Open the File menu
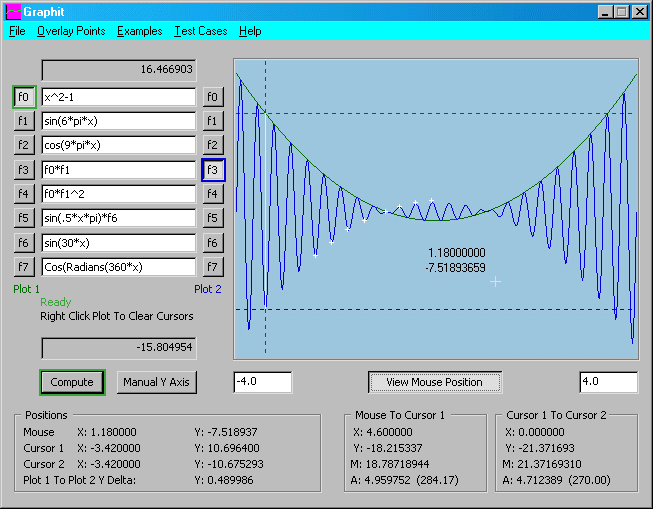The height and width of the screenshot is (509, 653). pyautogui.click(x=17, y=31)
